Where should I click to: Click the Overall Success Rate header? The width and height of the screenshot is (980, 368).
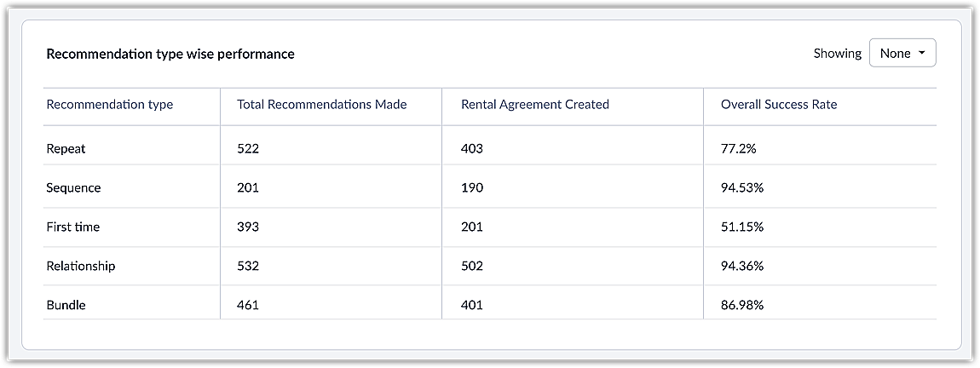[x=779, y=105]
